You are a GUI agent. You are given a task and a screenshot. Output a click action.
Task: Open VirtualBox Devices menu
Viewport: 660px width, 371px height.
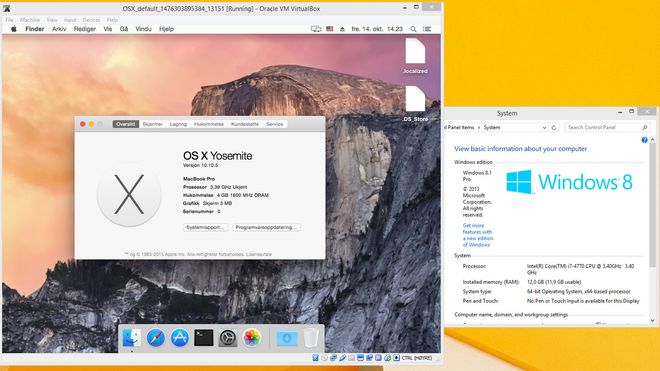[91, 20]
